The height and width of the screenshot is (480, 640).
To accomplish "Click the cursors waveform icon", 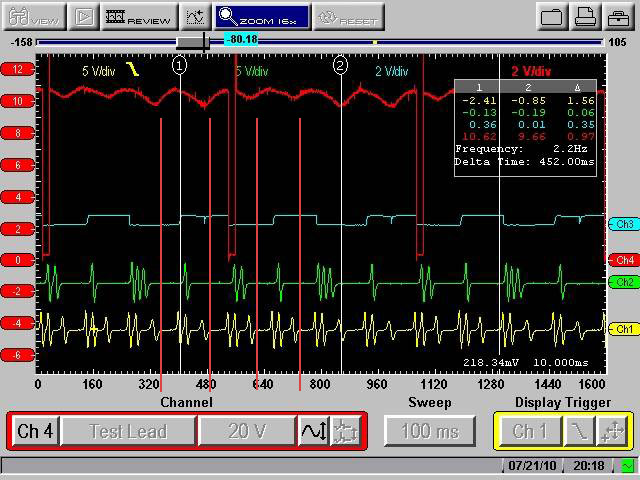I will (195, 17).
